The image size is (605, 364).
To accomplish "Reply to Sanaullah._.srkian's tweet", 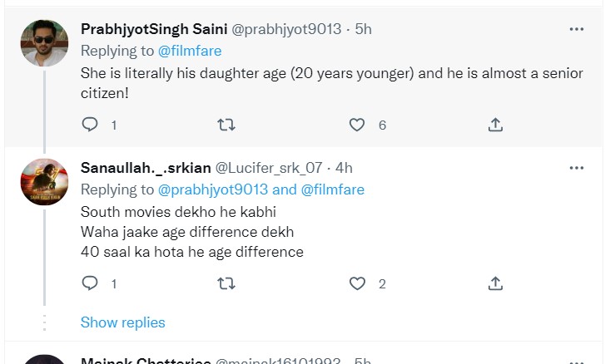I will pos(90,284).
